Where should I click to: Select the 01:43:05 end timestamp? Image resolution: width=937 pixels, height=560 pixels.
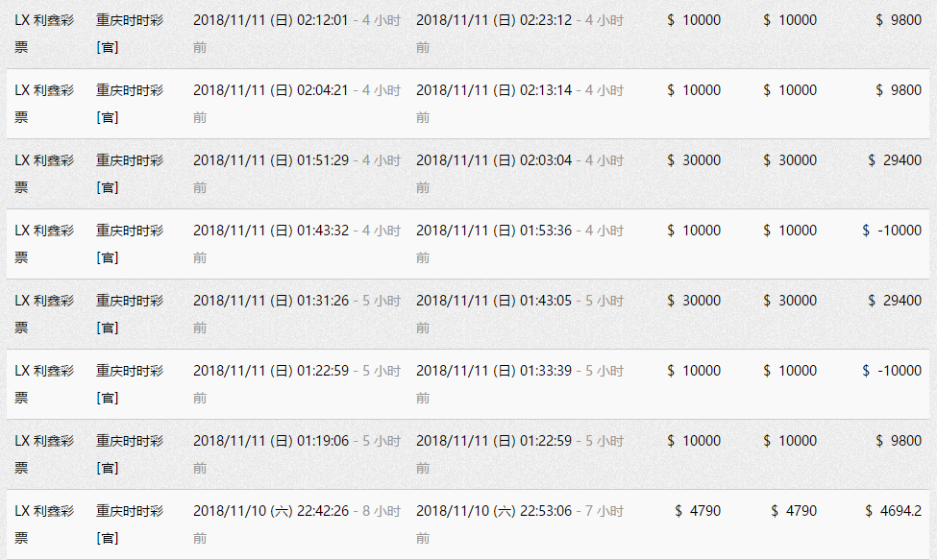[x=494, y=301]
